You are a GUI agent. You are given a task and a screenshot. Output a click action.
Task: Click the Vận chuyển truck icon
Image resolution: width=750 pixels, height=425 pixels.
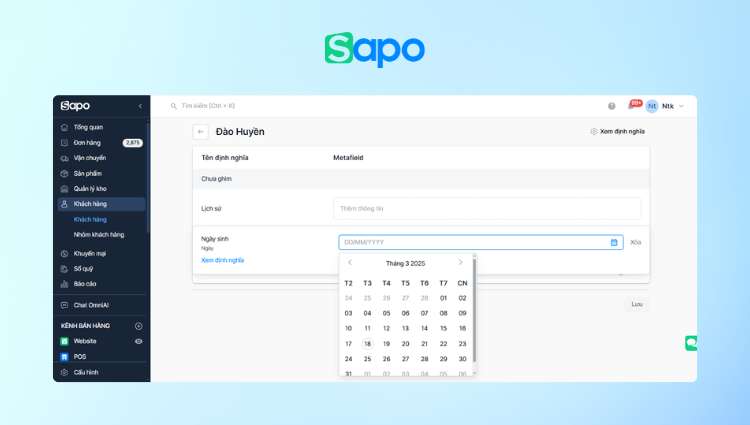[65, 158]
